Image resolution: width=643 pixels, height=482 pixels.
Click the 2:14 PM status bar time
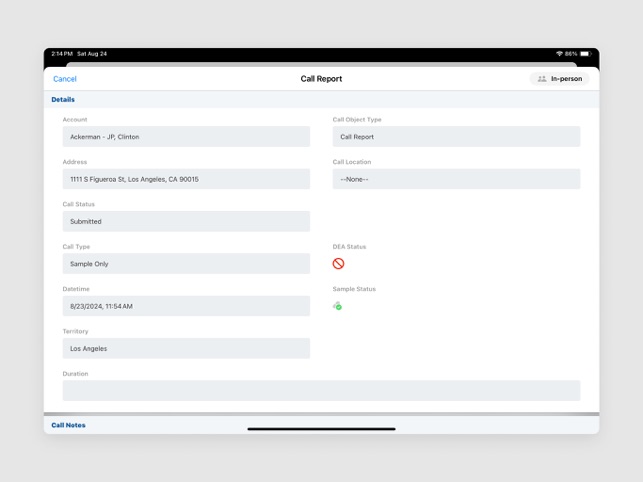(x=62, y=54)
